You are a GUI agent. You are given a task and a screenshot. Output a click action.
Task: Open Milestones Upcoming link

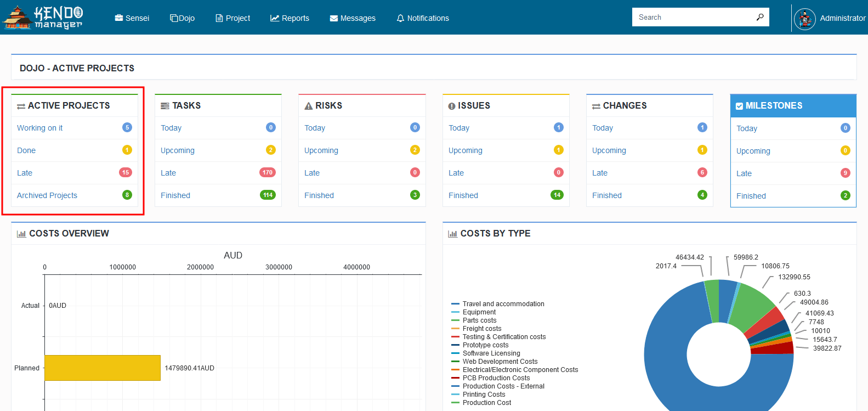753,151
